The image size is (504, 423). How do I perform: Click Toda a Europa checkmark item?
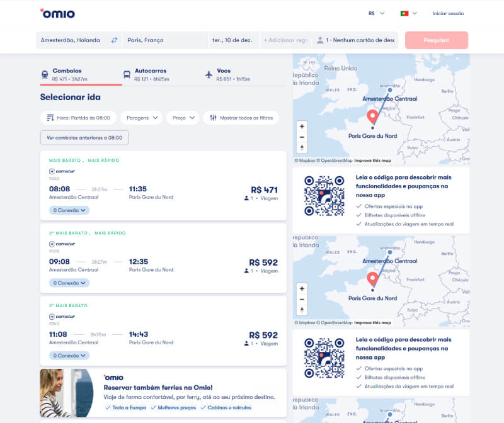[126, 408]
